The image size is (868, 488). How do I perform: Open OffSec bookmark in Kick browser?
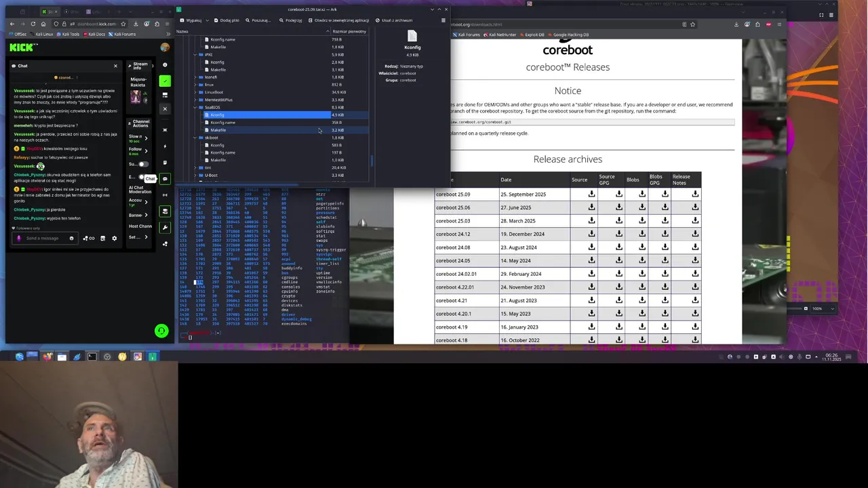point(18,34)
